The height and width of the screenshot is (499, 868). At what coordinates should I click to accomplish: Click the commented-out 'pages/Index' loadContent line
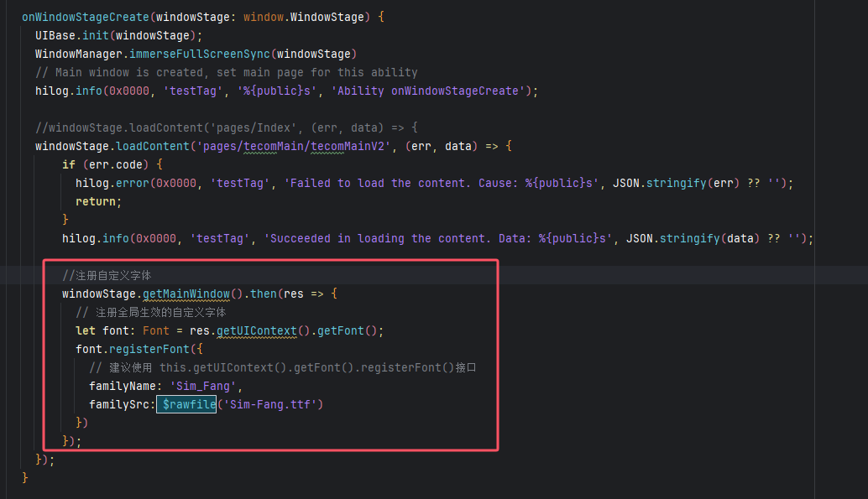(x=226, y=127)
